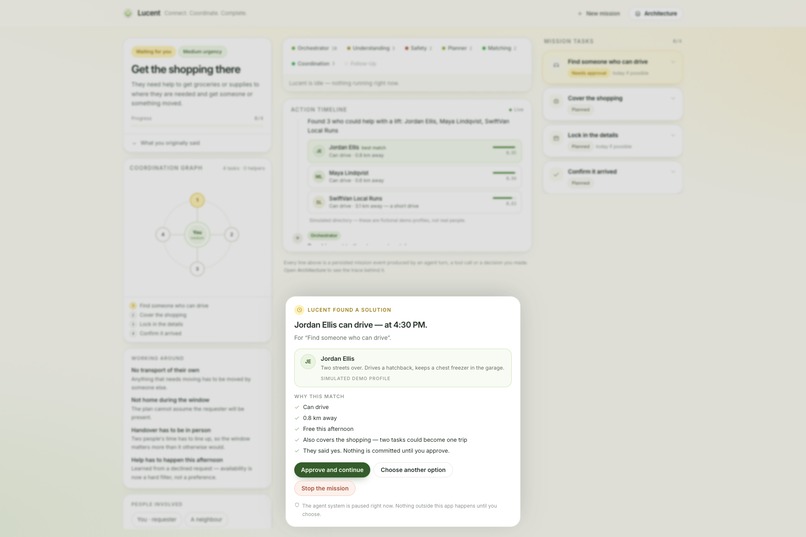Start a New mission

(x=599, y=13)
